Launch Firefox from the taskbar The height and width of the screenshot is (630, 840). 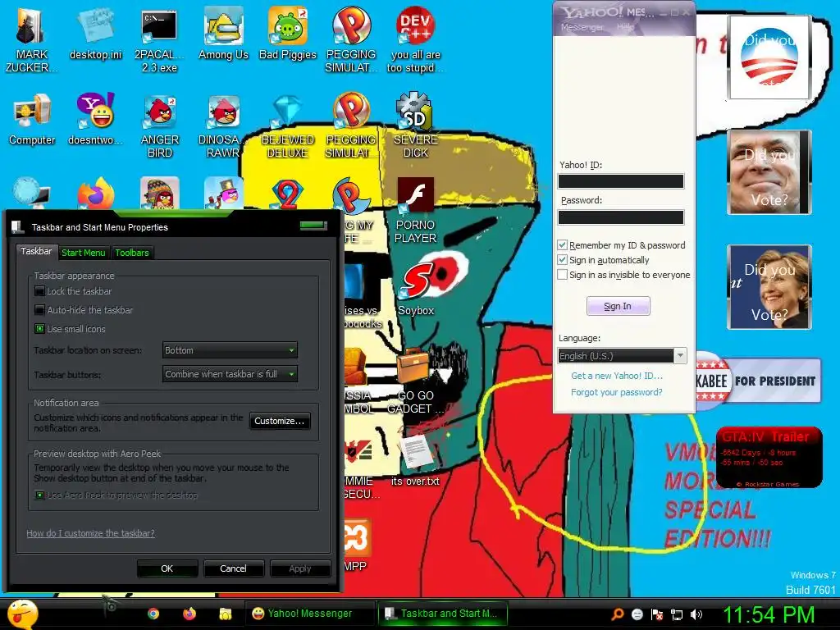(x=189, y=614)
